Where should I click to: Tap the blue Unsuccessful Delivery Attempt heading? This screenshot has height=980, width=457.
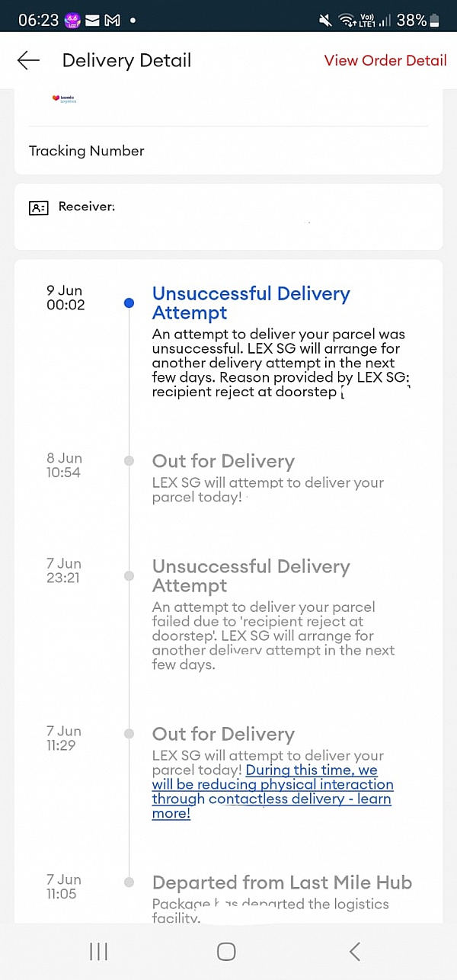(251, 303)
